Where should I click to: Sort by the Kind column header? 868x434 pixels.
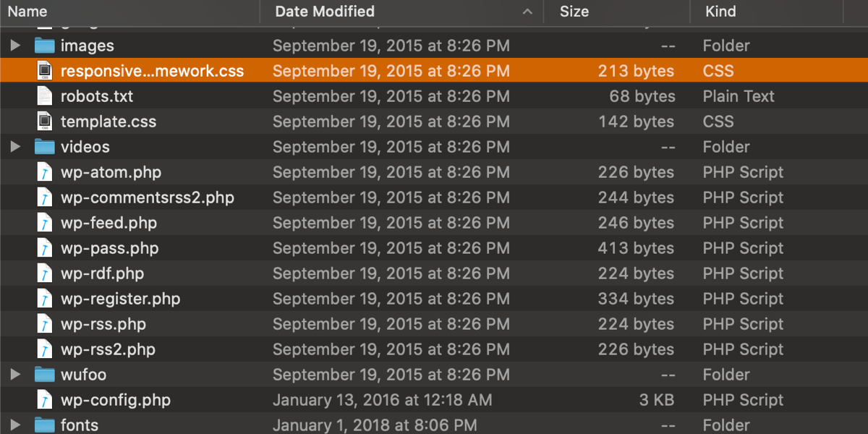coord(720,12)
